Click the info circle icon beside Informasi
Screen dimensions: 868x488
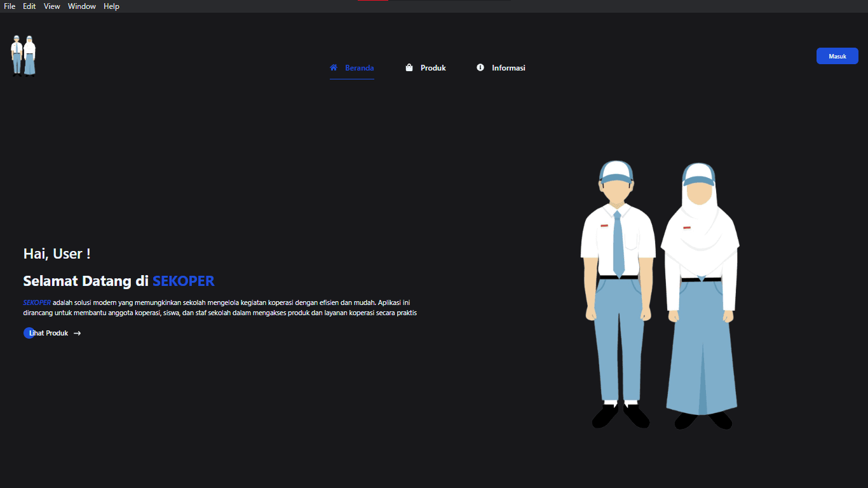[x=480, y=67]
